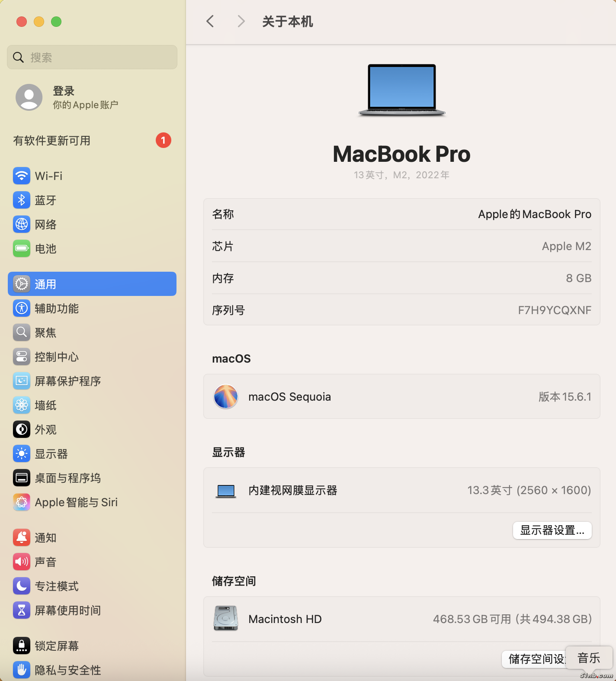Open 电池 battery settings
The height and width of the screenshot is (681, 616).
(x=92, y=248)
